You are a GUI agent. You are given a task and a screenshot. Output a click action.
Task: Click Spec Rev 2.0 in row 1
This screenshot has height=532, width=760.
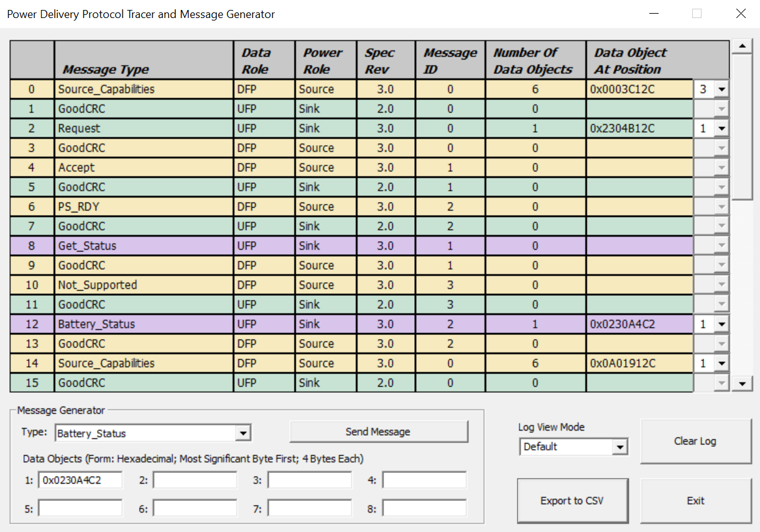[x=386, y=109]
